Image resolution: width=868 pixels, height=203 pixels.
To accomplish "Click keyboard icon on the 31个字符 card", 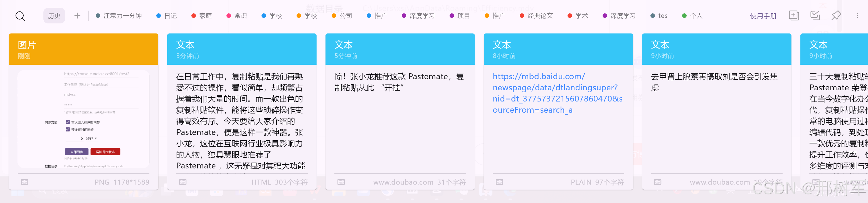I will coord(341,182).
